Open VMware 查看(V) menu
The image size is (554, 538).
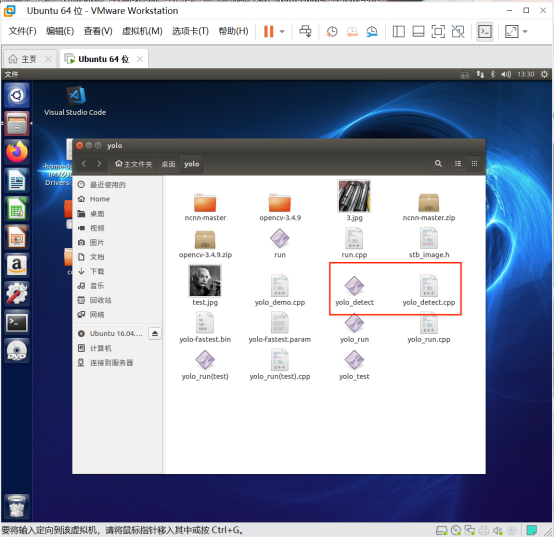pos(98,31)
